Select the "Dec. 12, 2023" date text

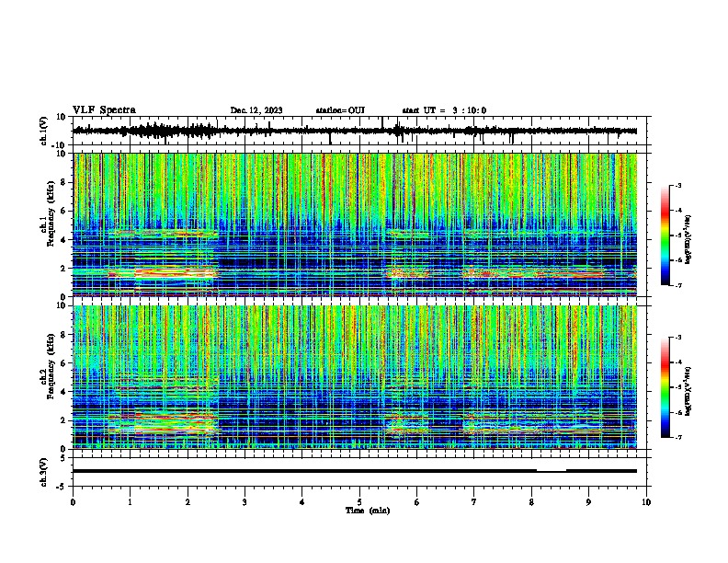(256, 110)
